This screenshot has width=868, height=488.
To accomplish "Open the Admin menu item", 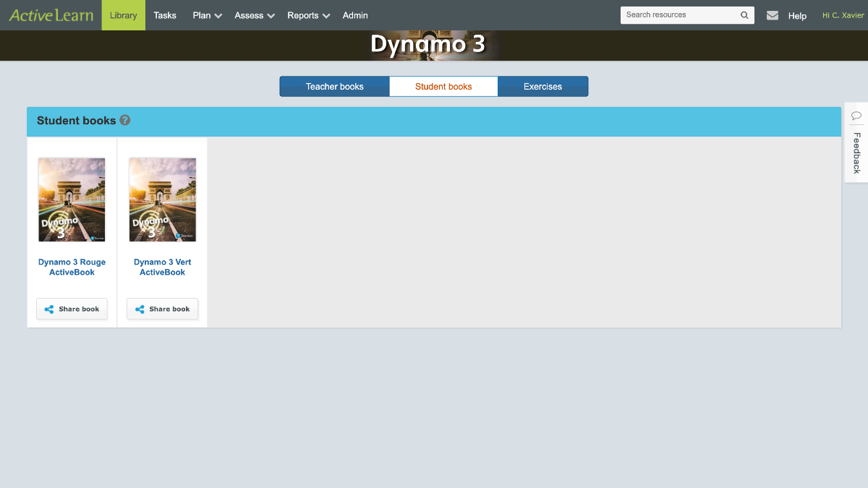I will 355,15.
